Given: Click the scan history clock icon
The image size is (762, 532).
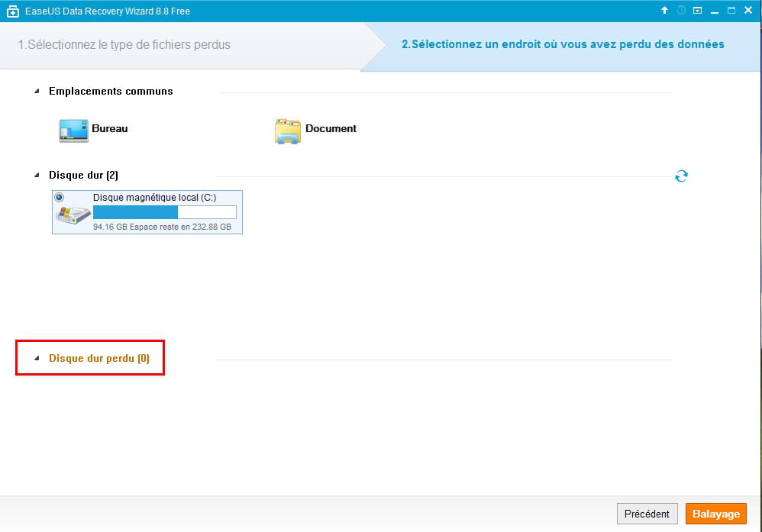Looking at the screenshot, I should 681,10.
